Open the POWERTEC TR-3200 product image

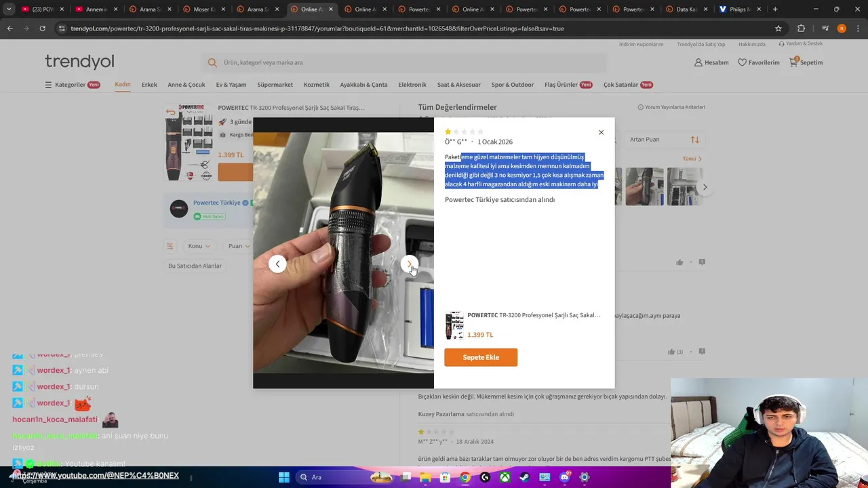(189, 143)
